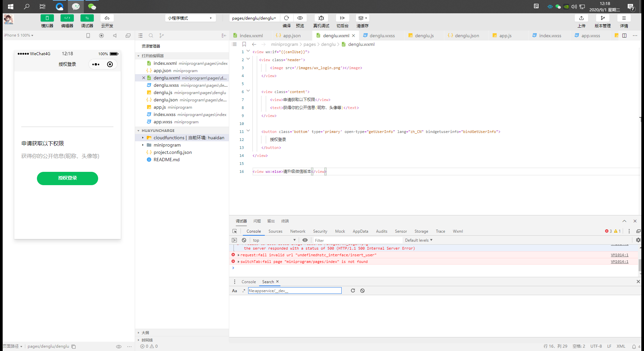Click the preview (预览) eye icon
This screenshot has width=644, height=351.
tap(300, 18)
